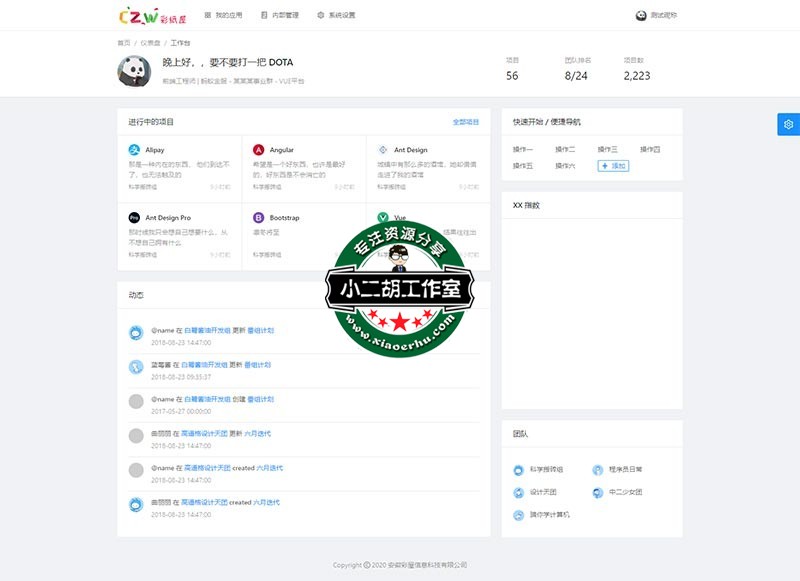Viewport: 800px width, 581px height.
Task: Click the 添加 button in quick navigation
Action: pyautogui.click(x=613, y=165)
